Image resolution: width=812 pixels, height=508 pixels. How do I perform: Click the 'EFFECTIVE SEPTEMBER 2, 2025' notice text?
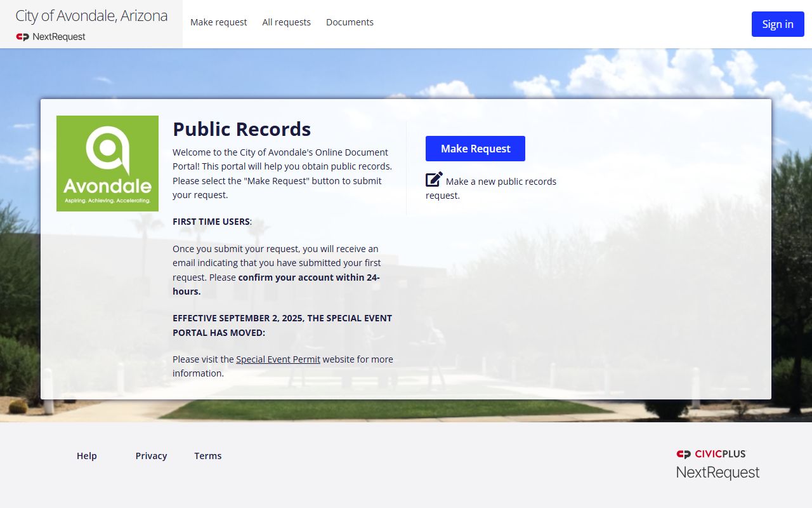[x=282, y=325]
